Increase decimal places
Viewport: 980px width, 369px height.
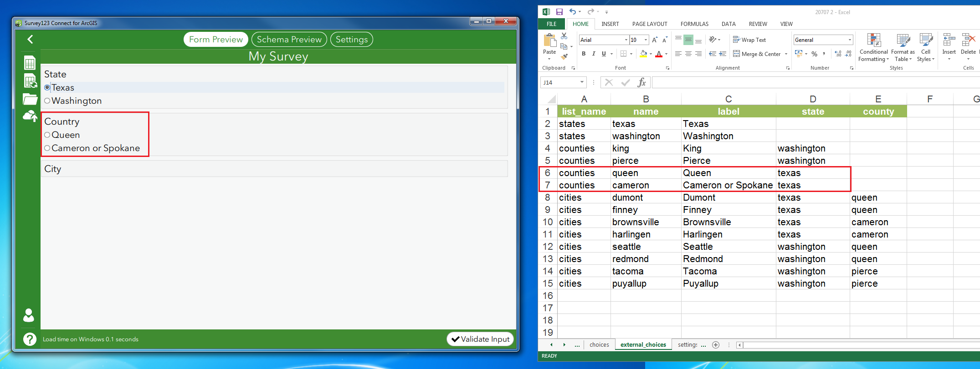[838, 54]
